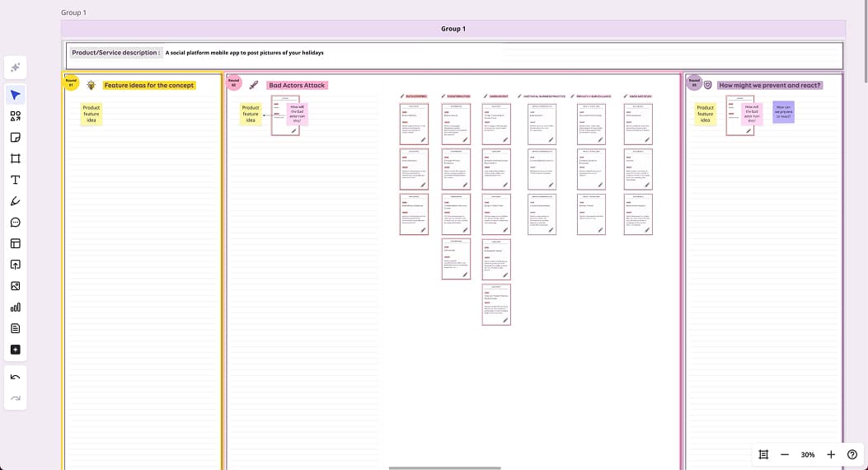Open the shapes and elements tool
The height and width of the screenshot is (470, 868).
[x=15, y=116]
